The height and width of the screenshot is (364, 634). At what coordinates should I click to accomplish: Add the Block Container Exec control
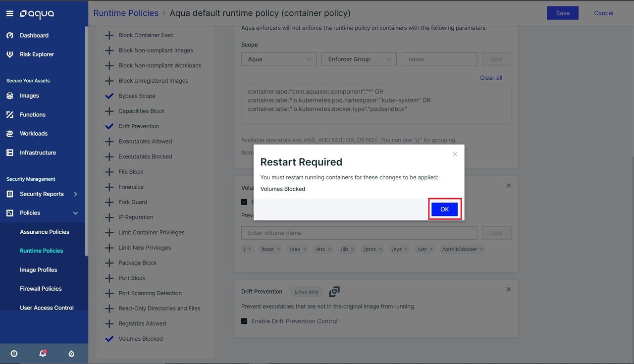point(109,35)
